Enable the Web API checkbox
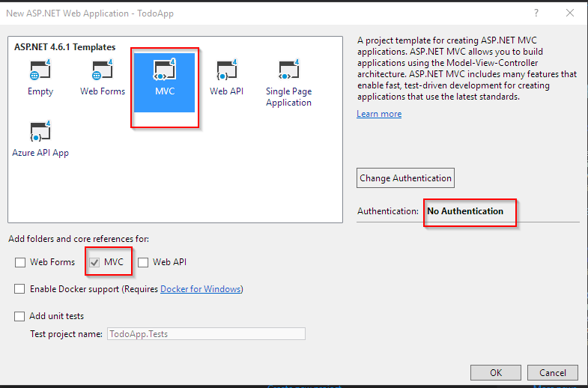Image resolution: width=588 pixels, height=388 pixels. (143, 262)
